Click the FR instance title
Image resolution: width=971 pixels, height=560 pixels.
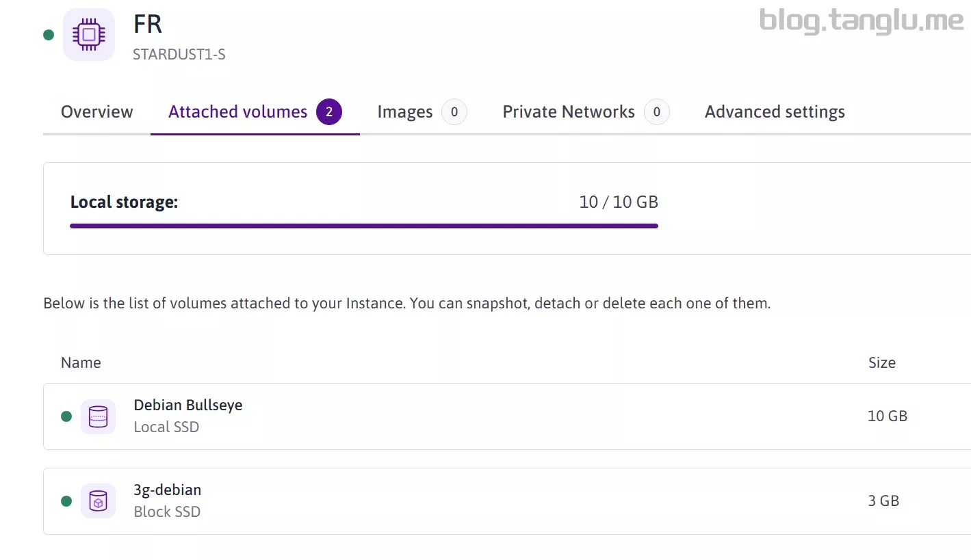[148, 25]
